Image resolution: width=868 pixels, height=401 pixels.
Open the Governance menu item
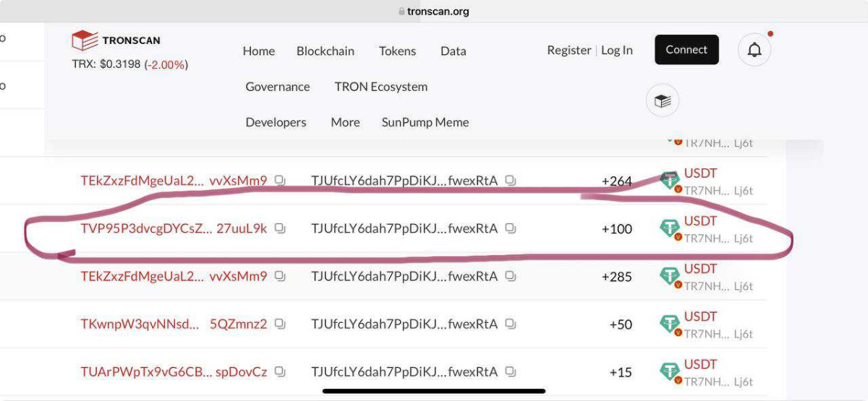pyautogui.click(x=278, y=87)
